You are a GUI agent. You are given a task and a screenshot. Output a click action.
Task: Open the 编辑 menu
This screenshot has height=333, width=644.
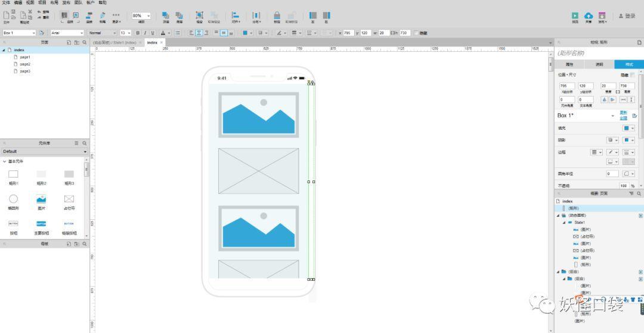tap(18, 2)
